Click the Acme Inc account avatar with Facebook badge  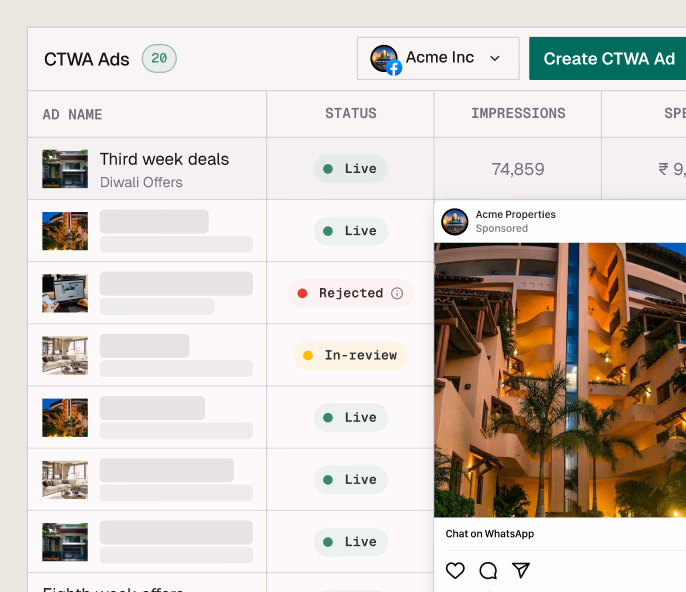(x=385, y=59)
